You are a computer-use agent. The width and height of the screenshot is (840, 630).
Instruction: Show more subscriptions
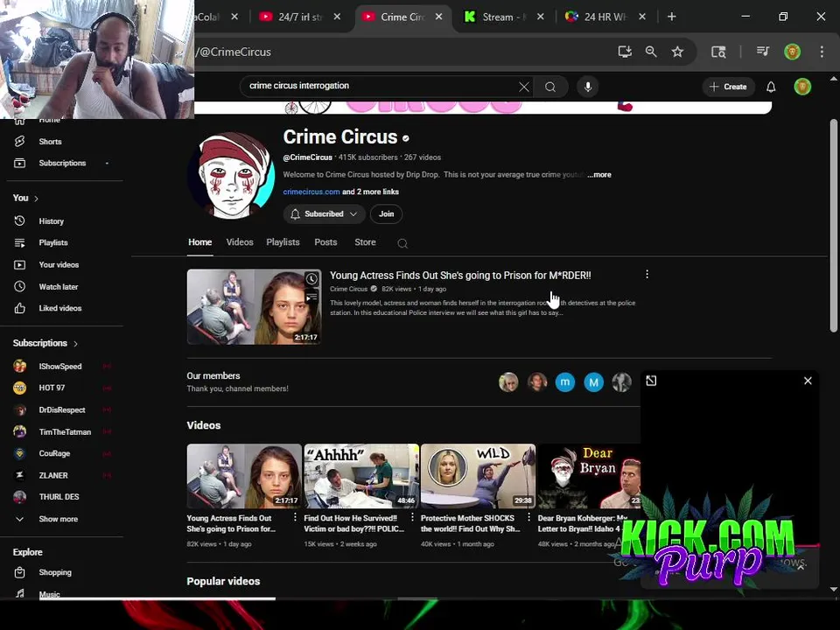[x=58, y=519]
